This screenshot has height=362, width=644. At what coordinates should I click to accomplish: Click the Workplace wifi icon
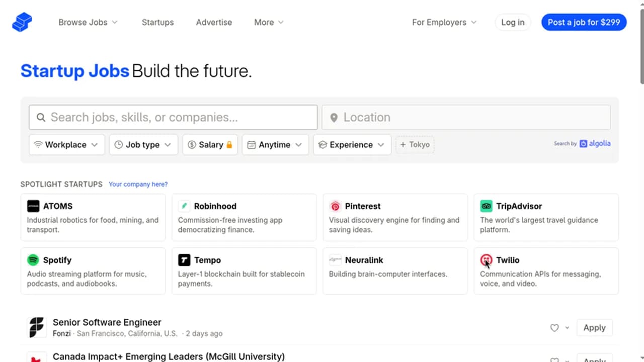click(x=38, y=144)
